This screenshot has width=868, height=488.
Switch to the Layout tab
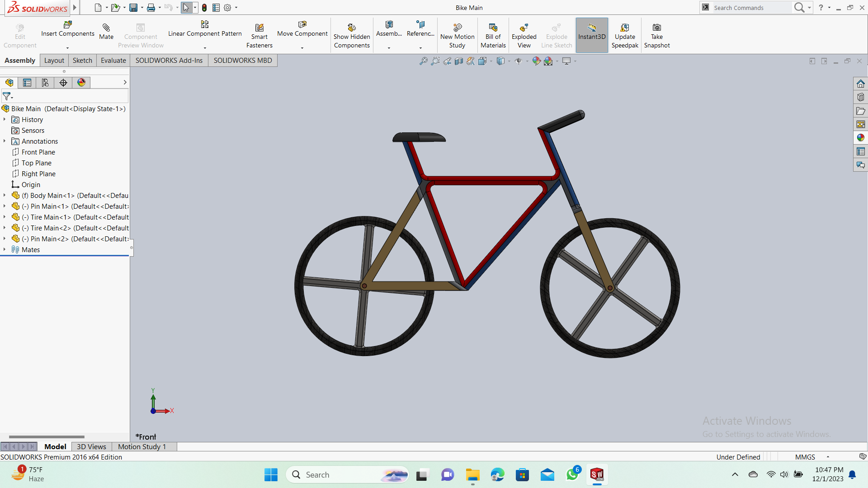(x=54, y=61)
